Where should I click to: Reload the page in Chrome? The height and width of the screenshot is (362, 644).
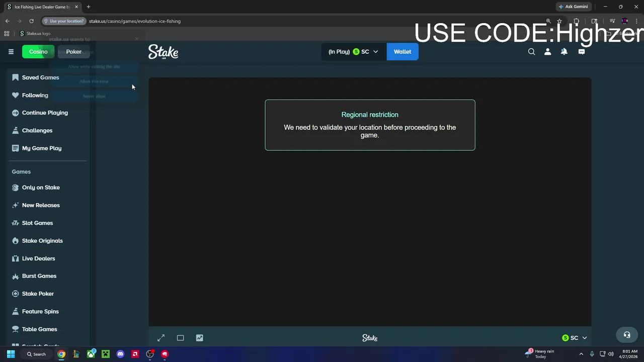[x=31, y=21]
